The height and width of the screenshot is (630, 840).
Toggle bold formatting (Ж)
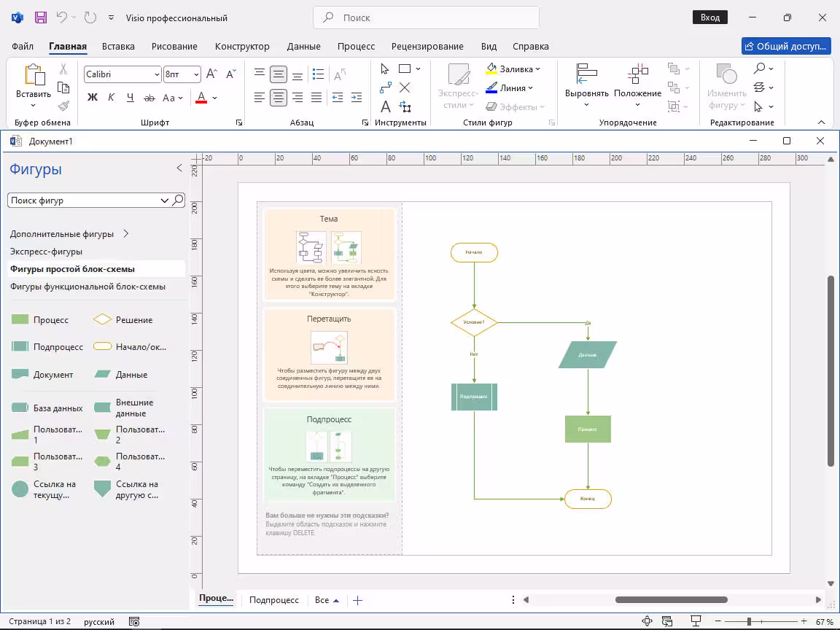click(93, 98)
